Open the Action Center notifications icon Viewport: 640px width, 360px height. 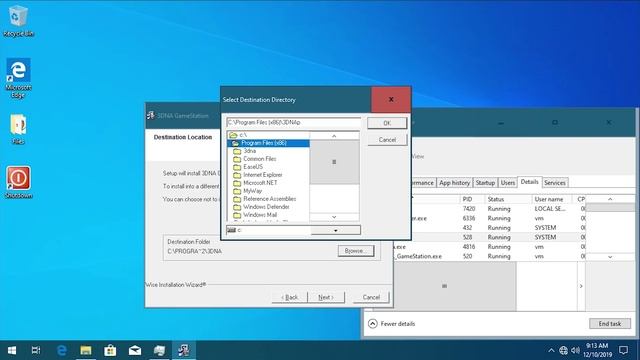point(623,350)
